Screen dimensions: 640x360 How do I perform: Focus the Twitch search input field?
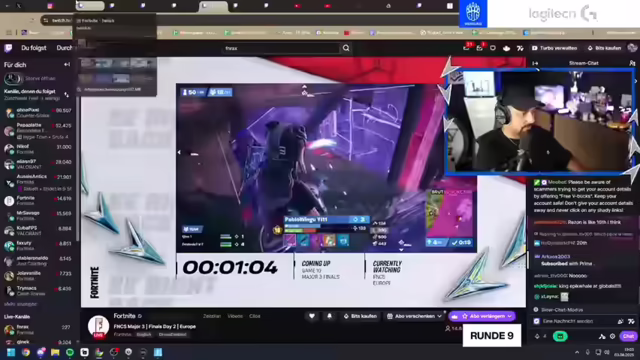click(x=282, y=48)
